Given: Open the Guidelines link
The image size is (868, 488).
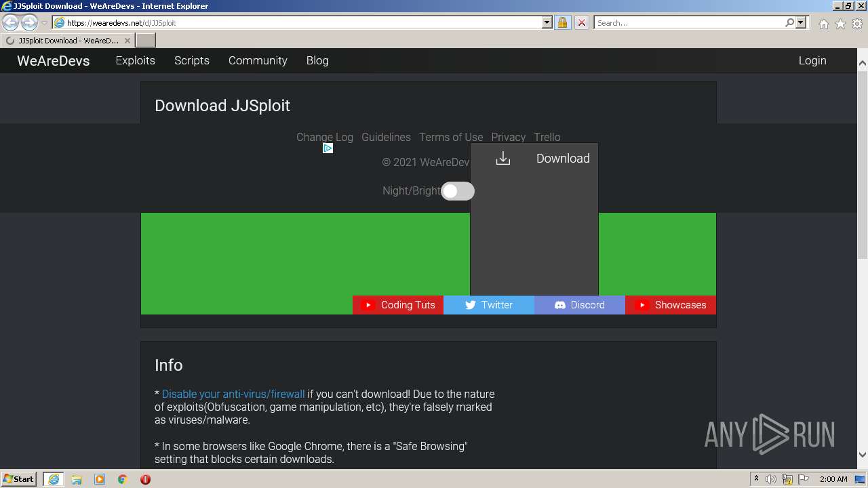Looking at the screenshot, I should pyautogui.click(x=386, y=137).
